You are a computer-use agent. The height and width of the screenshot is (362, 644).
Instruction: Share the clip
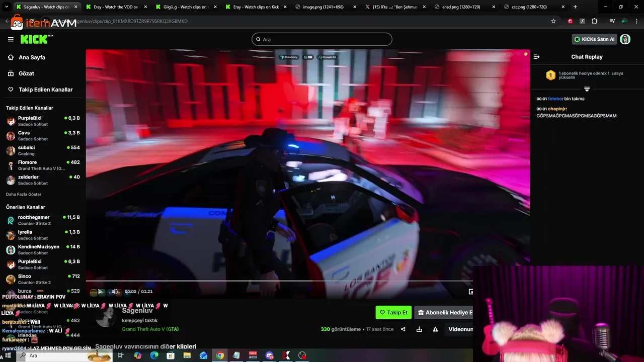pyautogui.click(x=403, y=329)
